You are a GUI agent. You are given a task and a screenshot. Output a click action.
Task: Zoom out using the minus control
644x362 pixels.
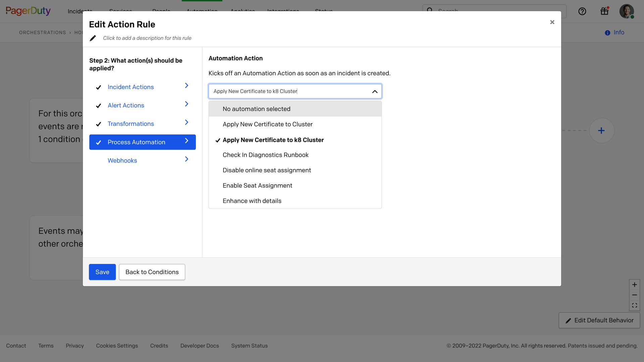click(634, 295)
